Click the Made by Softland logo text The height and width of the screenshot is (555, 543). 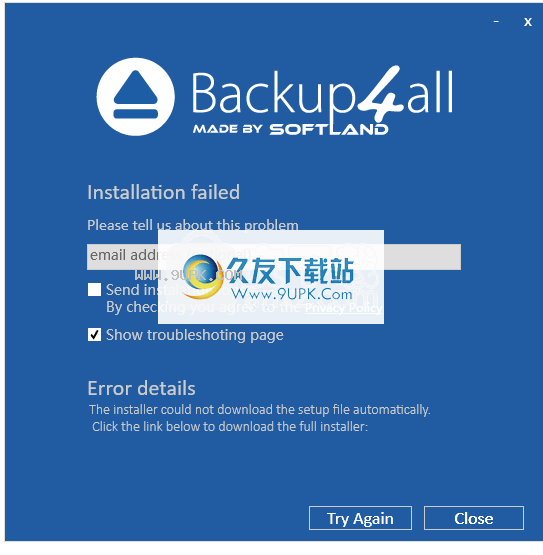click(291, 129)
